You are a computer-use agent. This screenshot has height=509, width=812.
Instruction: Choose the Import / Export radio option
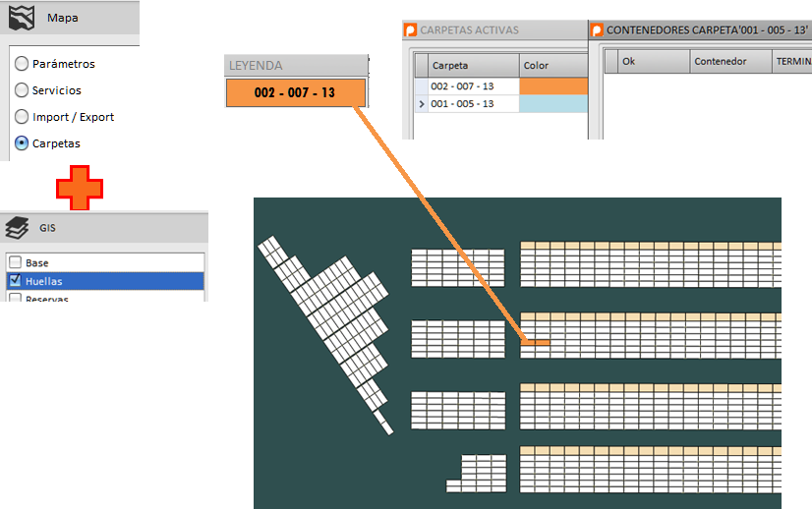pos(22,117)
